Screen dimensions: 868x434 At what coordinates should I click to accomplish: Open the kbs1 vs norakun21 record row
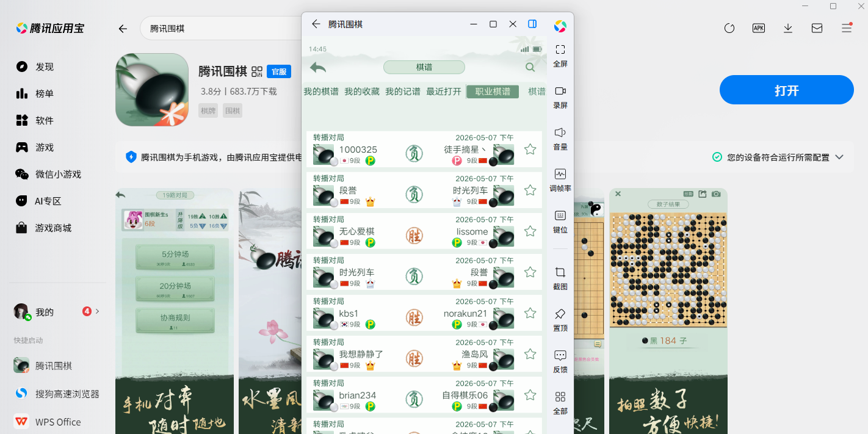click(x=424, y=313)
